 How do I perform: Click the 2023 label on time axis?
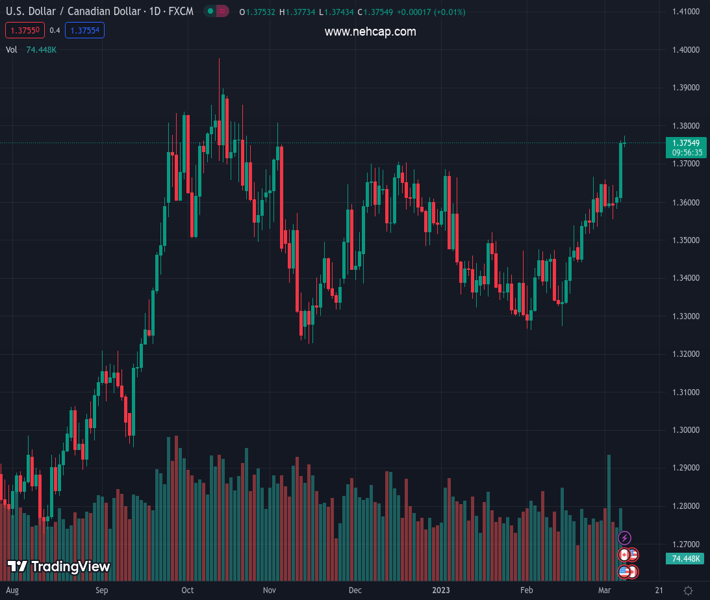coord(441,590)
